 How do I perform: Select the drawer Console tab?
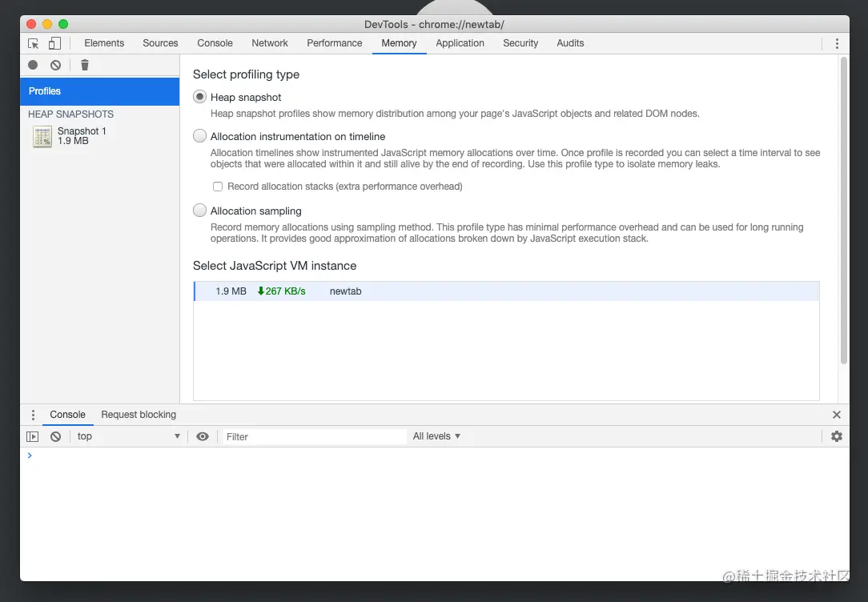coord(67,415)
